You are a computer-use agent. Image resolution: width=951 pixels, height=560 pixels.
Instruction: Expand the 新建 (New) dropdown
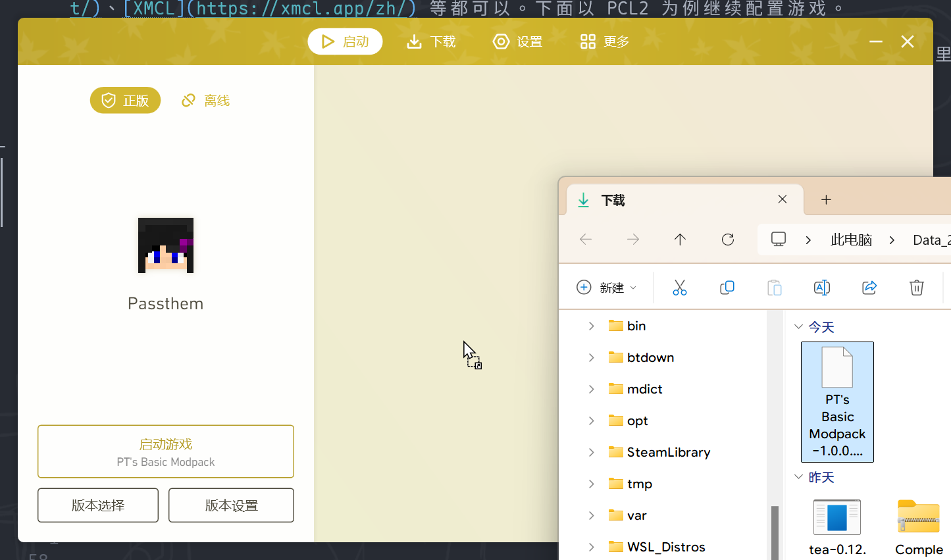coord(633,288)
